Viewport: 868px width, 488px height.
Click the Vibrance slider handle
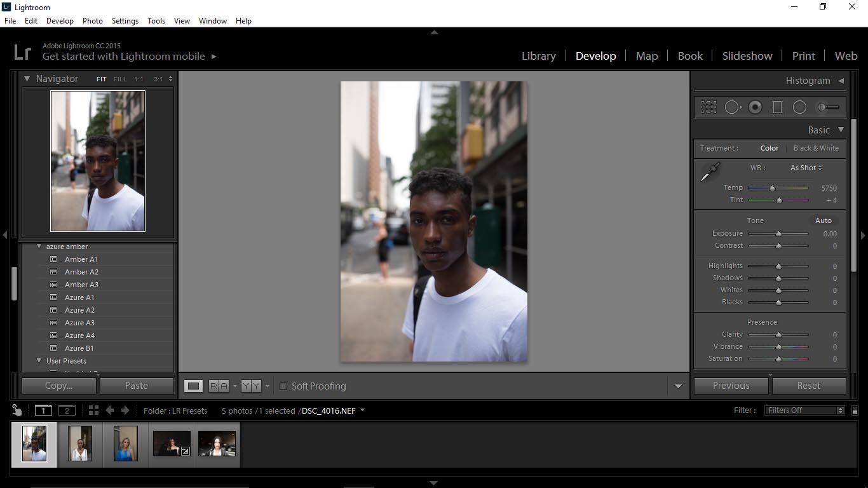[778, 347]
